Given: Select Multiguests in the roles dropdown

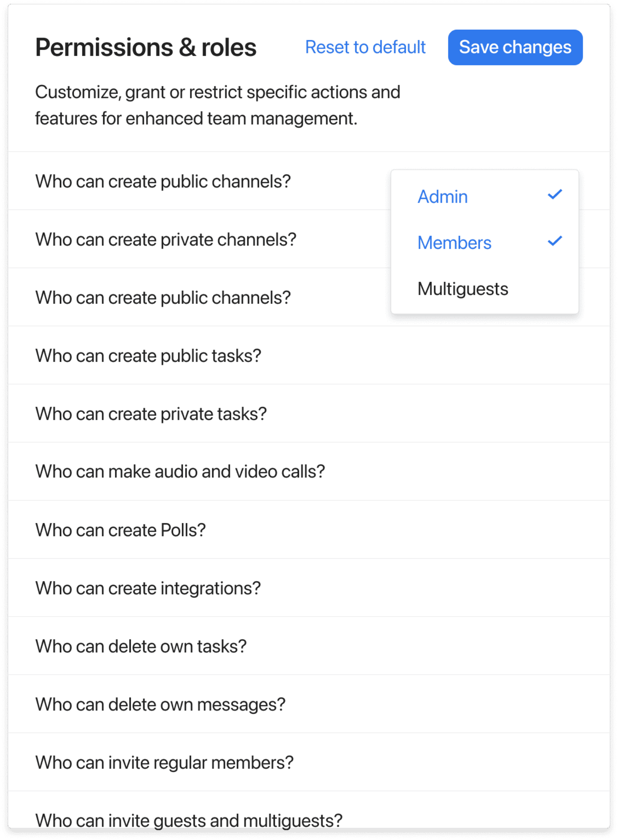Looking at the screenshot, I should [463, 288].
